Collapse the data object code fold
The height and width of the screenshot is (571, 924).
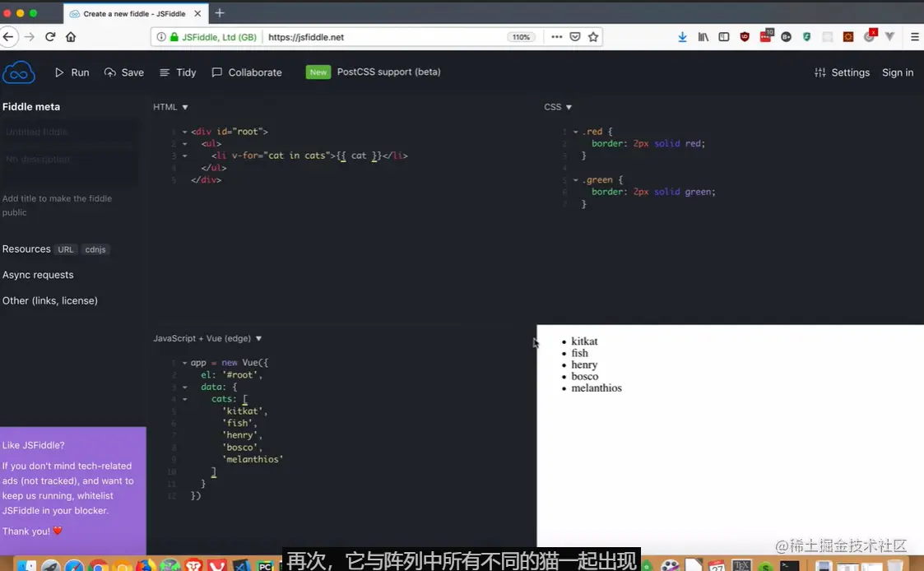[184, 388]
